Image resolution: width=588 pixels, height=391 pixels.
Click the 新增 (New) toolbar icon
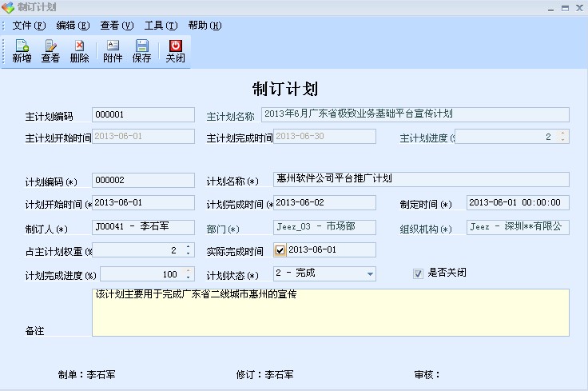tap(22, 51)
